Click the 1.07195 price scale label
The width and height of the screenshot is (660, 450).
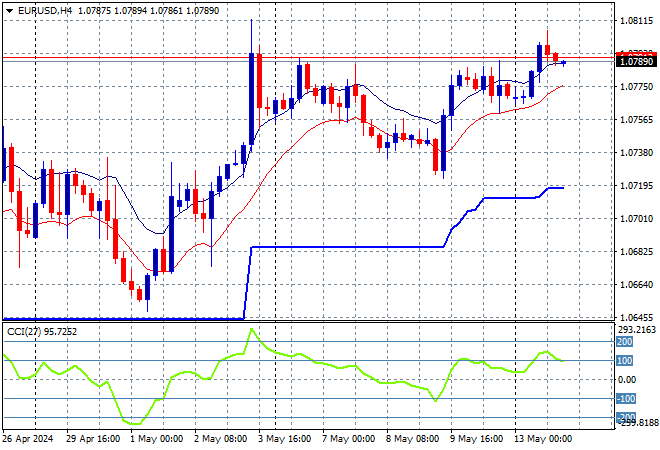point(636,186)
